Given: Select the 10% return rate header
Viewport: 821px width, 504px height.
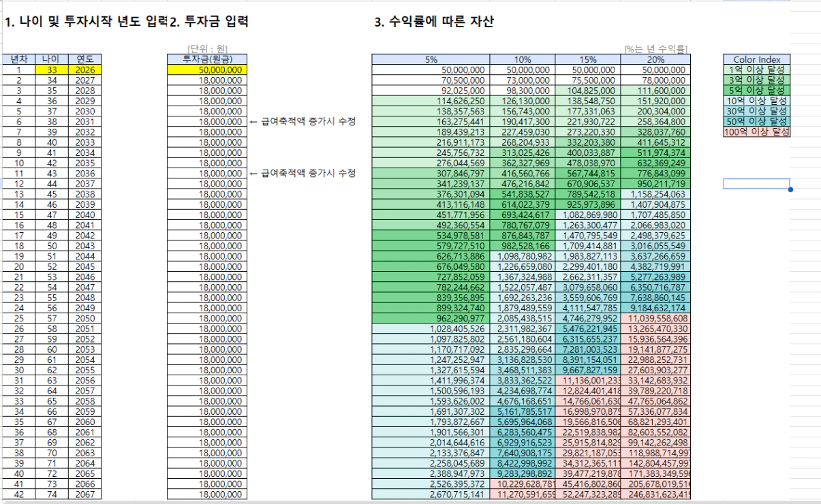Looking at the screenshot, I should point(523,59).
